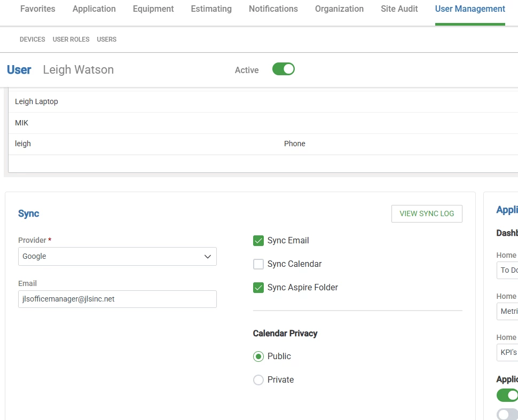Select the Organization tab
518x420 pixels.
click(339, 9)
